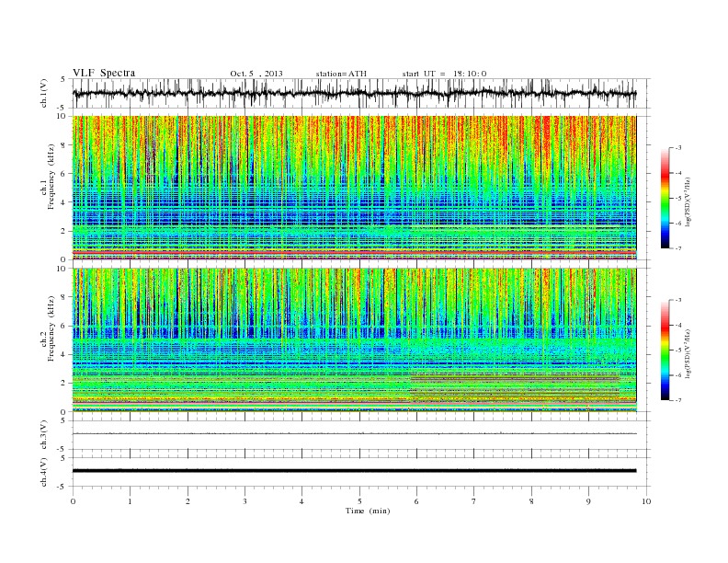Click the lower PSD color scale bar
The image size is (728, 563).
[665, 350]
